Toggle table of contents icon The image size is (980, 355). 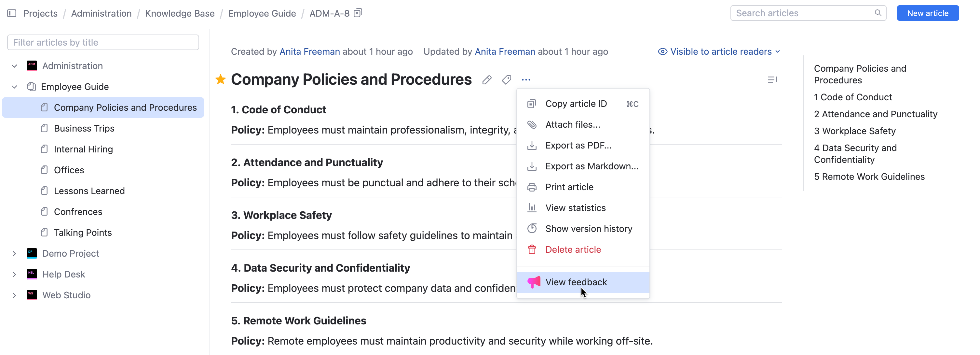point(772,79)
